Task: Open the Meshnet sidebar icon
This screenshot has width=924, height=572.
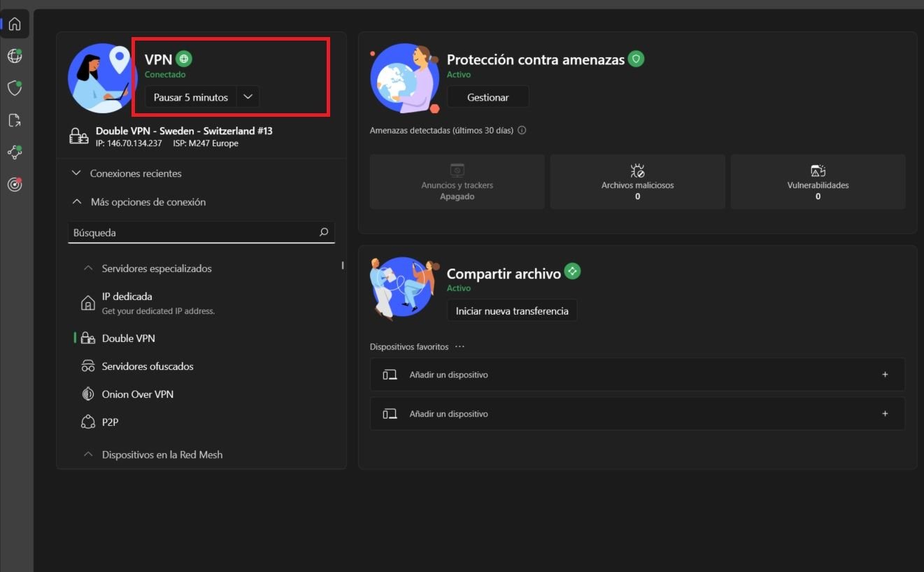Action: pyautogui.click(x=15, y=152)
